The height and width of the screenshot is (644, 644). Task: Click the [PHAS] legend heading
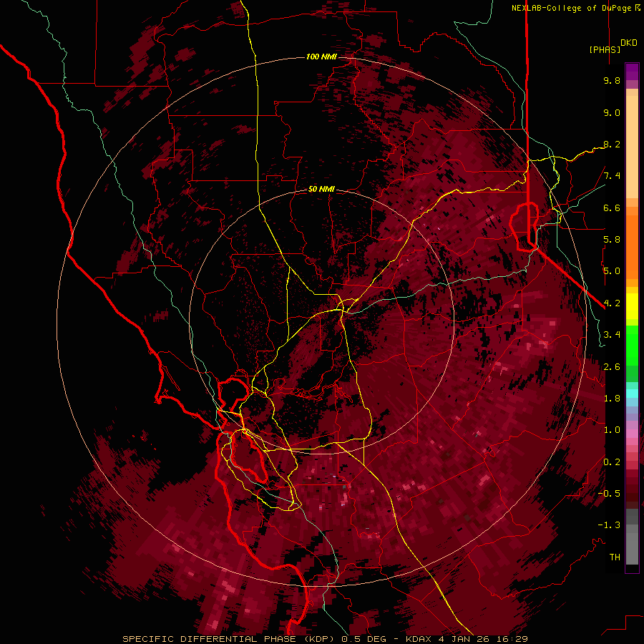[605, 49]
